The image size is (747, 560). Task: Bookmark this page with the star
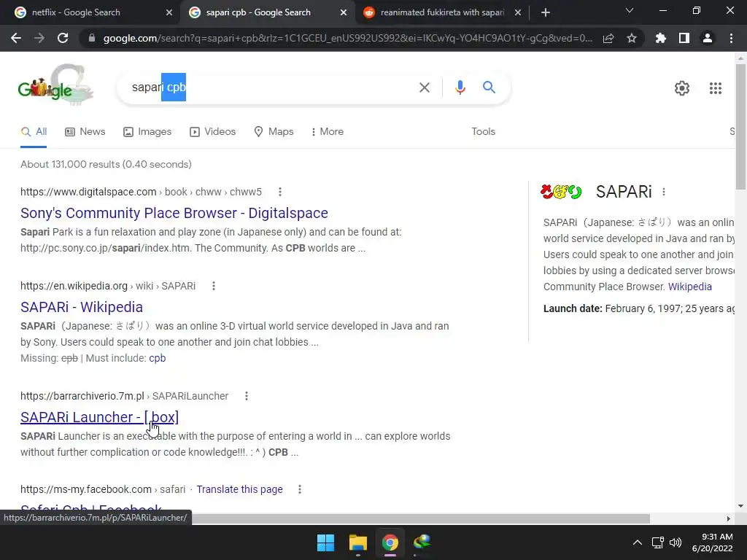632,38
